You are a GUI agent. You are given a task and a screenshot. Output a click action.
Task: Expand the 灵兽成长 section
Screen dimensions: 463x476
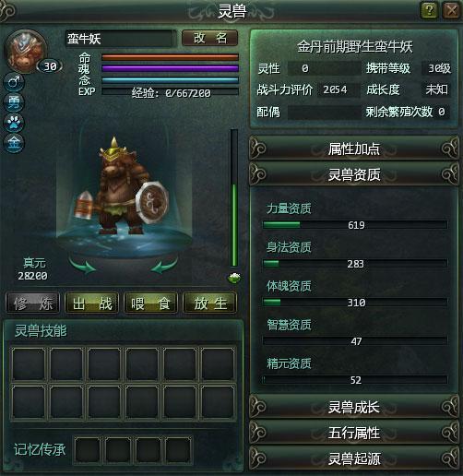pos(353,407)
